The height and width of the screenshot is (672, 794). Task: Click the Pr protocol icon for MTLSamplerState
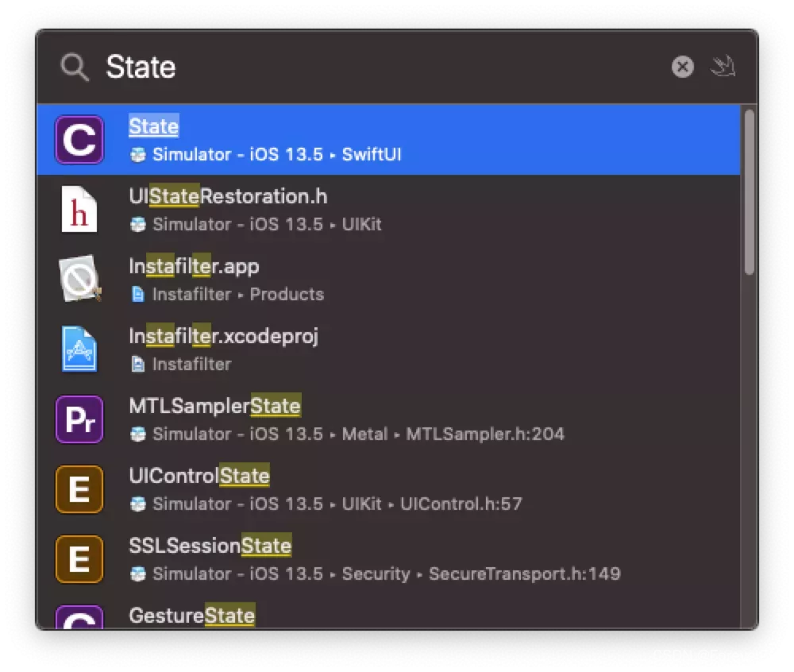pyautogui.click(x=79, y=419)
